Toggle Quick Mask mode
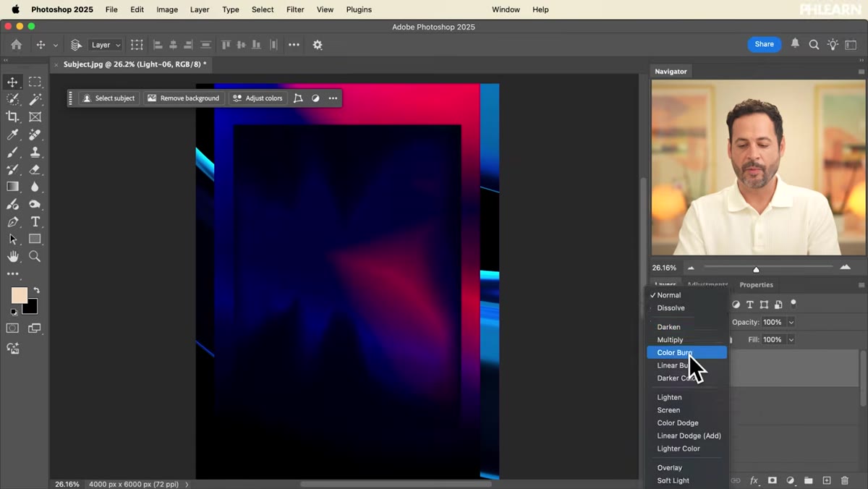The height and width of the screenshot is (489, 868). (x=12, y=328)
